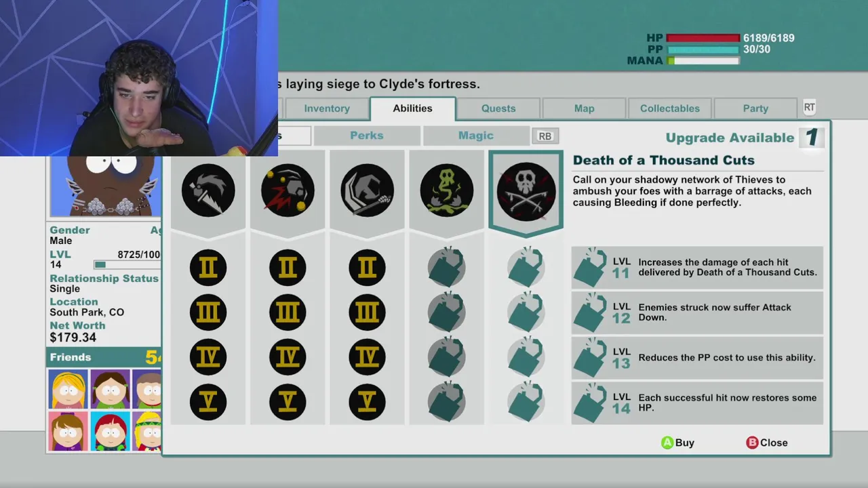Open the Party tab
The image size is (868, 488).
[x=755, y=108]
